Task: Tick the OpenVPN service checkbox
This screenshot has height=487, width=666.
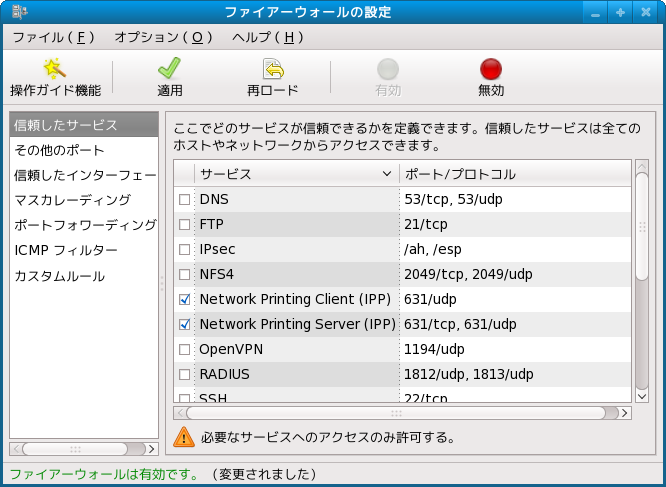Action: coord(184,349)
